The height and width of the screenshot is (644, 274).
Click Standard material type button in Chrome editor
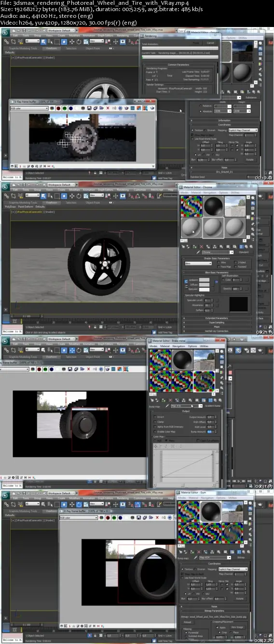pyautogui.click(x=244, y=252)
